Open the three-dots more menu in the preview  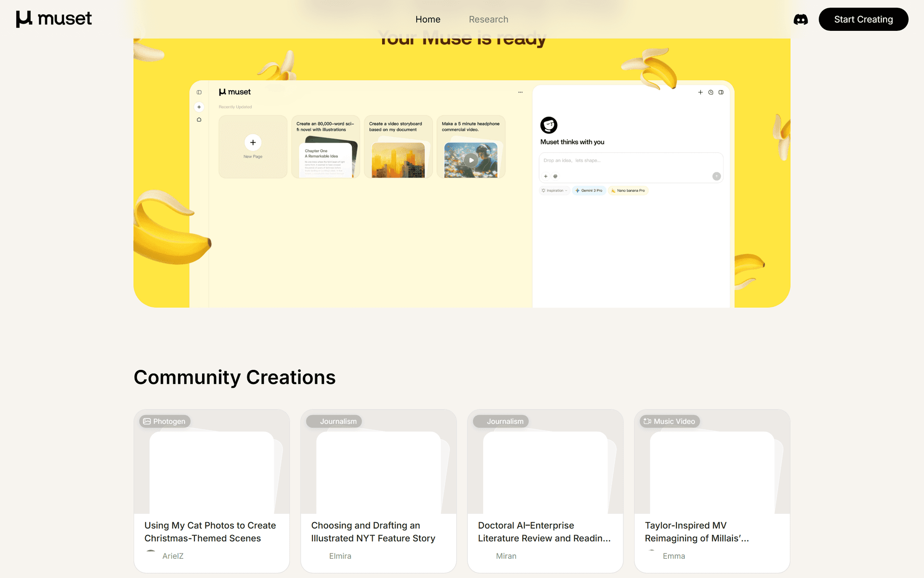click(x=520, y=92)
